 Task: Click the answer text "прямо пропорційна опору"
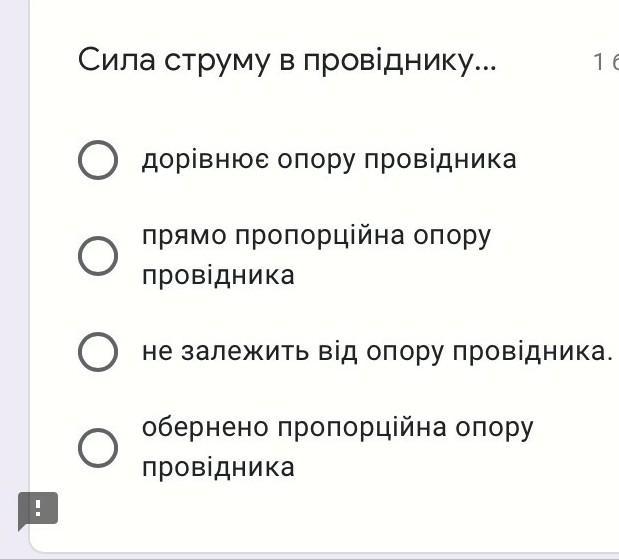pyautogui.click(x=316, y=237)
